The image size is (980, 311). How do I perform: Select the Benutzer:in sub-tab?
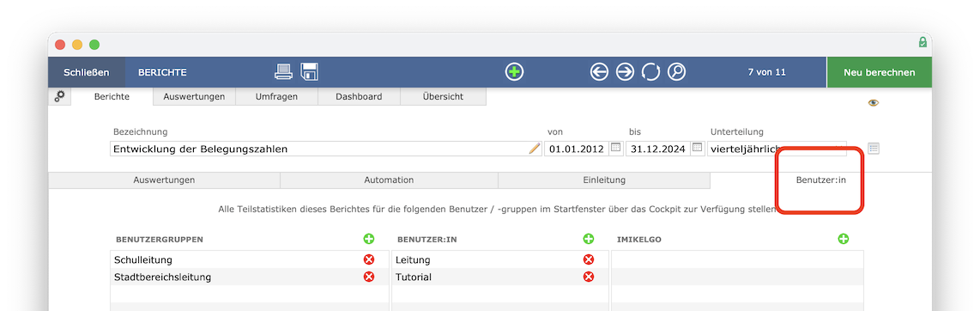(x=820, y=180)
